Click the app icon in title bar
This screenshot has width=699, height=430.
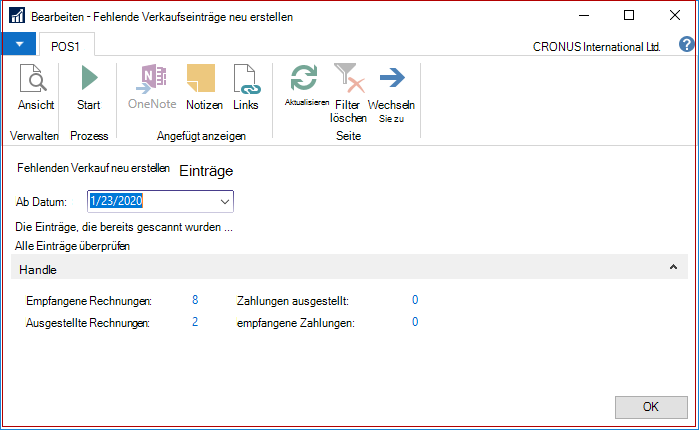click(x=17, y=16)
